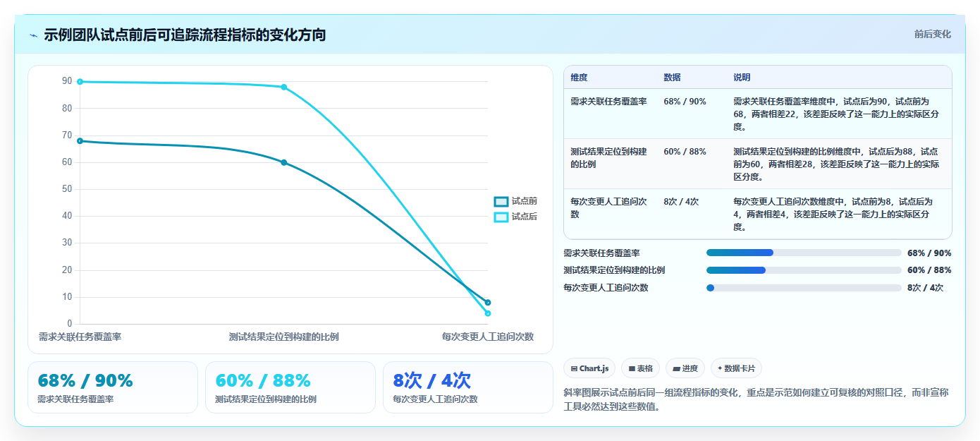Click 试点前 data point at 8
This screenshot has width=980, height=441.
[x=488, y=303]
